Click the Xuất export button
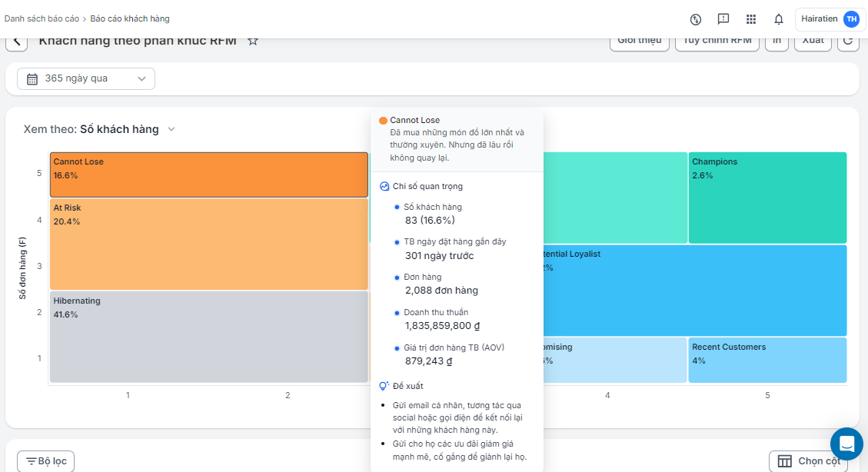 pos(812,42)
